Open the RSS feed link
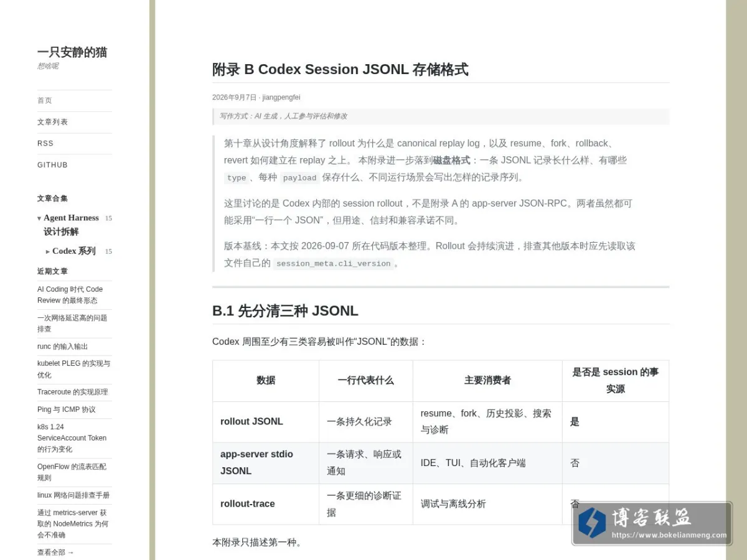The image size is (747, 560). (x=45, y=143)
